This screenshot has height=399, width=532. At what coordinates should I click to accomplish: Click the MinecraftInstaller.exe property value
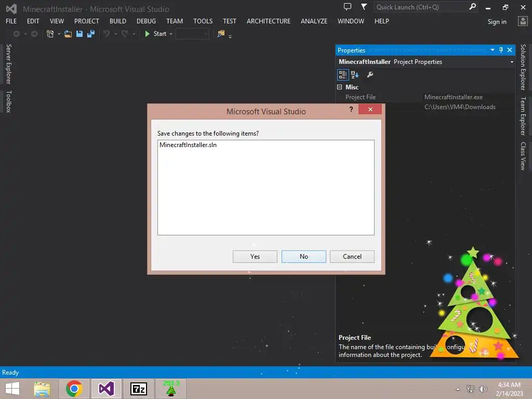click(x=453, y=97)
